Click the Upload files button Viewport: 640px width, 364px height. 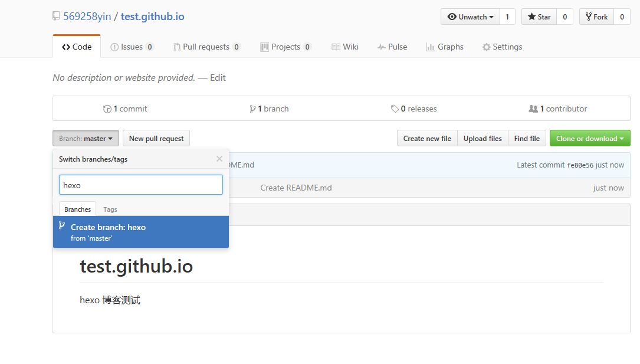coord(483,139)
